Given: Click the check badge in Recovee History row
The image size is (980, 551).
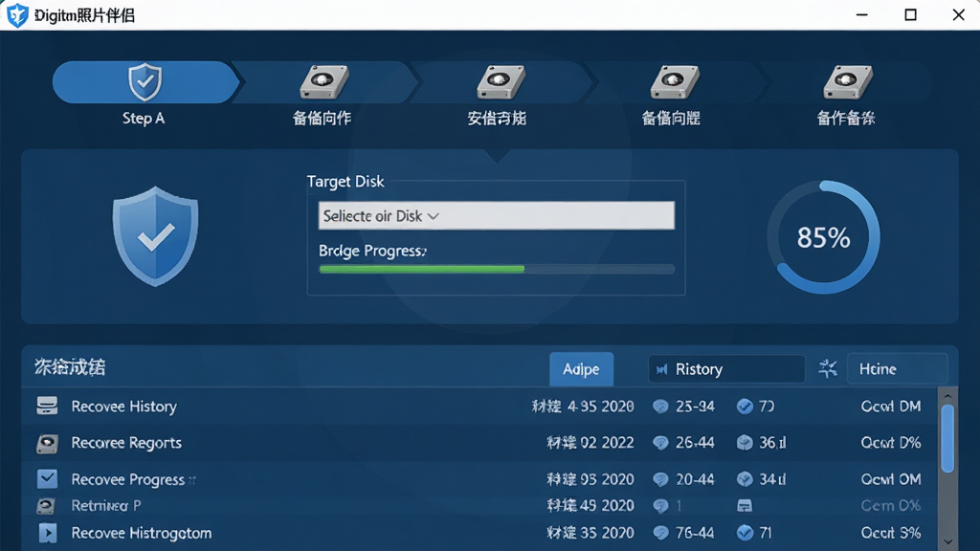Looking at the screenshot, I should click(745, 407).
